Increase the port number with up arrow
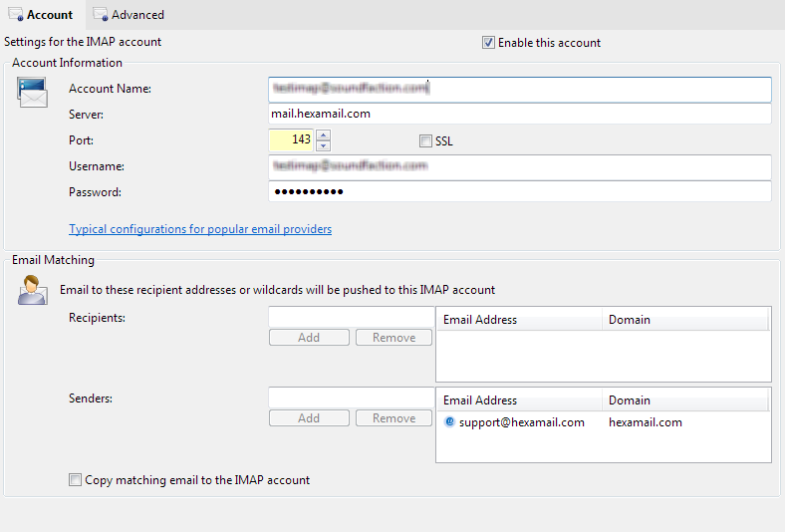Viewport: 785px width, 532px height. (x=323, y=135)
